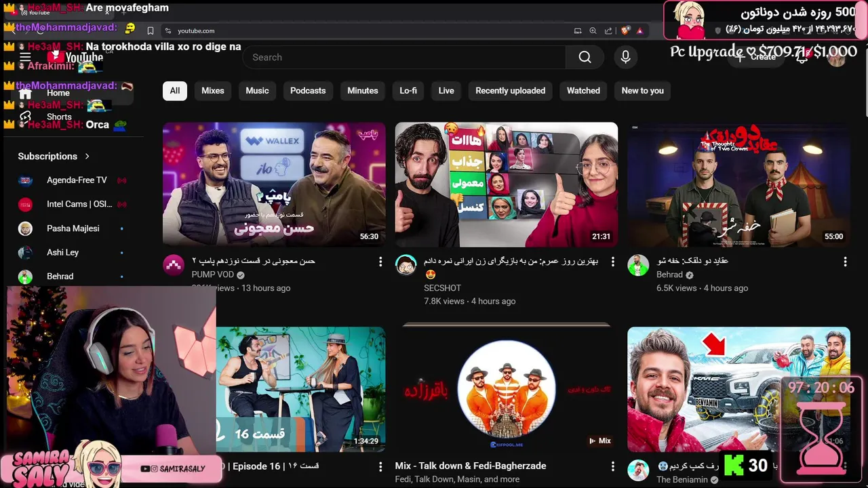Screen dimensions: 868x488
Task: Open the Brave Shields lion icon
Action: [625, 30]
